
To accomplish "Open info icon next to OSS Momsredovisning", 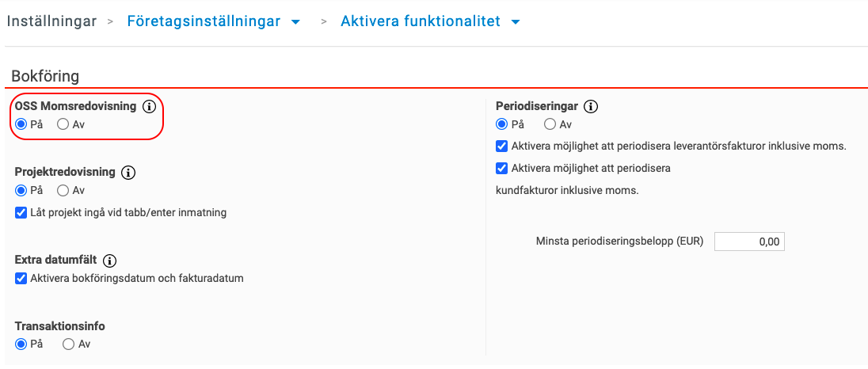I will click(x=149, y=106).
